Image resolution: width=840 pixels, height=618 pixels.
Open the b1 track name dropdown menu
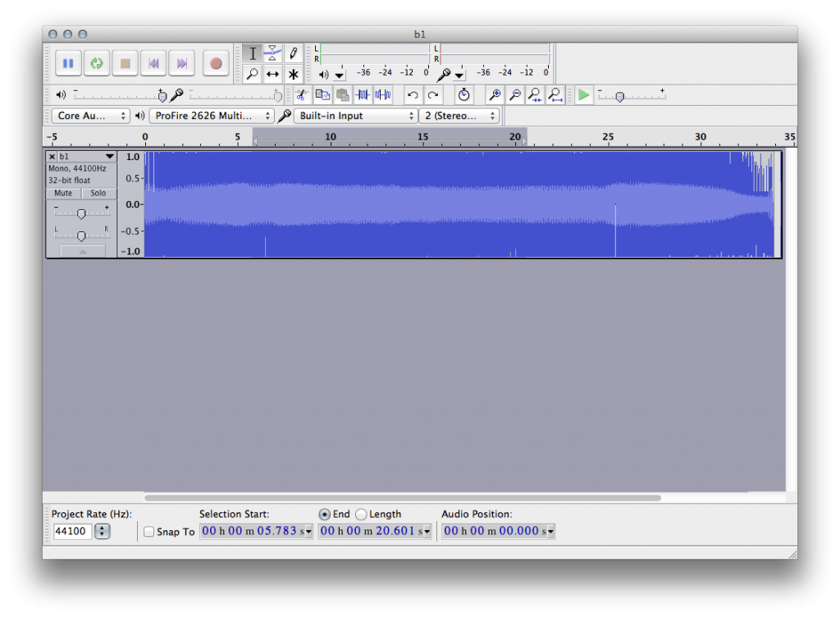click(x=107, y=155)
